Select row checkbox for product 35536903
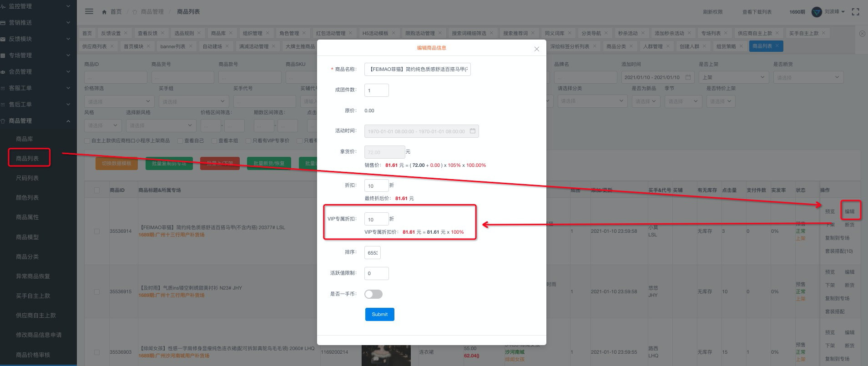The height and width of the screenshot is (366, 868). 97,352
